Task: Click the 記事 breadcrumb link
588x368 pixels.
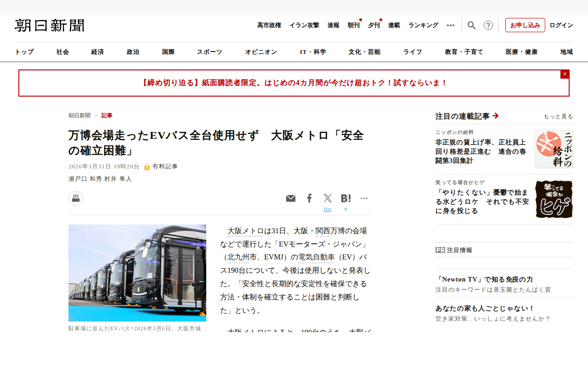Action: click(107, 115)
